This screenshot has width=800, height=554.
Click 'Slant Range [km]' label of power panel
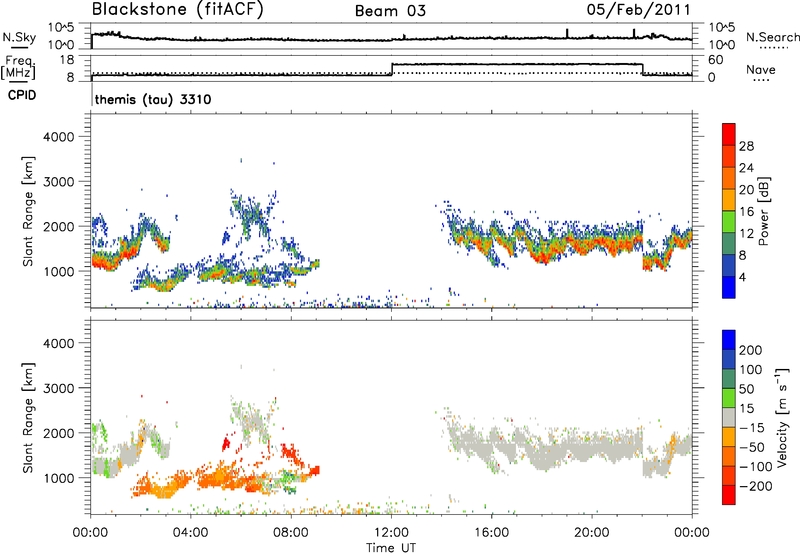coord(28,211)
